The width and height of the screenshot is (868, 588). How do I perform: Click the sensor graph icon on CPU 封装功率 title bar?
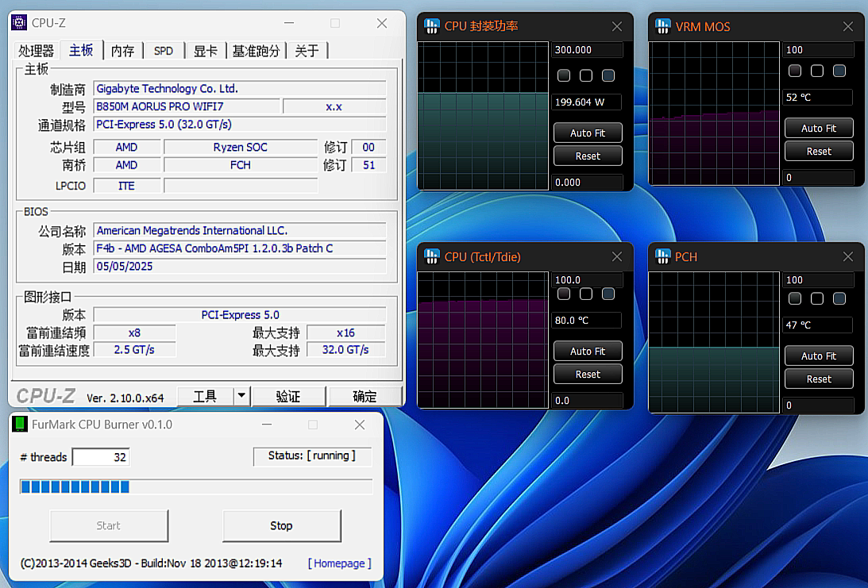click(x=431, y=26)
